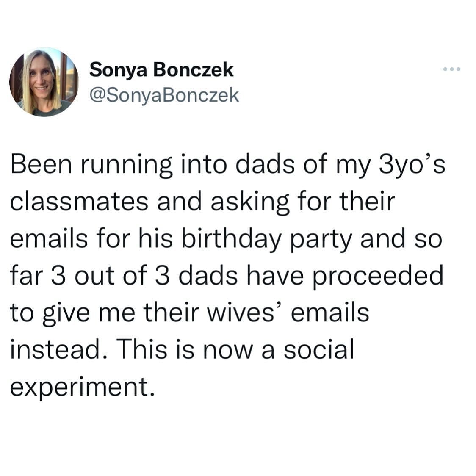The width and height of the screenshot is (476, 476).
Task: Click the round profile picture avatar
Action: tap(44, 82)
